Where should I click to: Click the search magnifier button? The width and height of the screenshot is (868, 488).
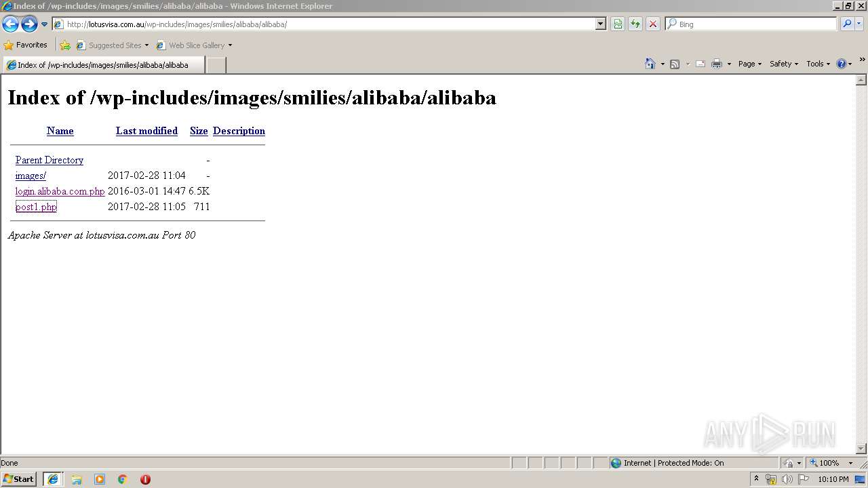pyautogui.click(x=847, y=24)
